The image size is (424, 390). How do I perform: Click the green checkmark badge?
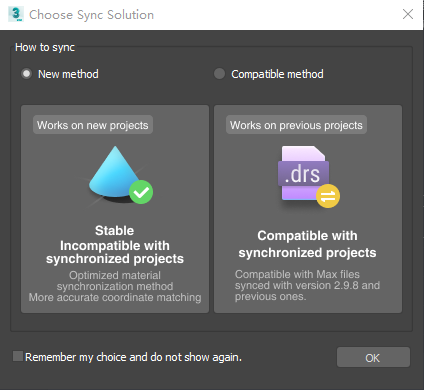coord(141,192)
